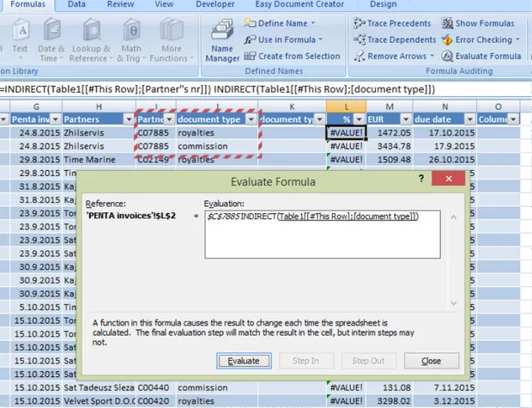The height and width of the screenshot is (408, 532).
Task: Select the first #VALUE! cell in L2
Action: (x=346, y=133)
